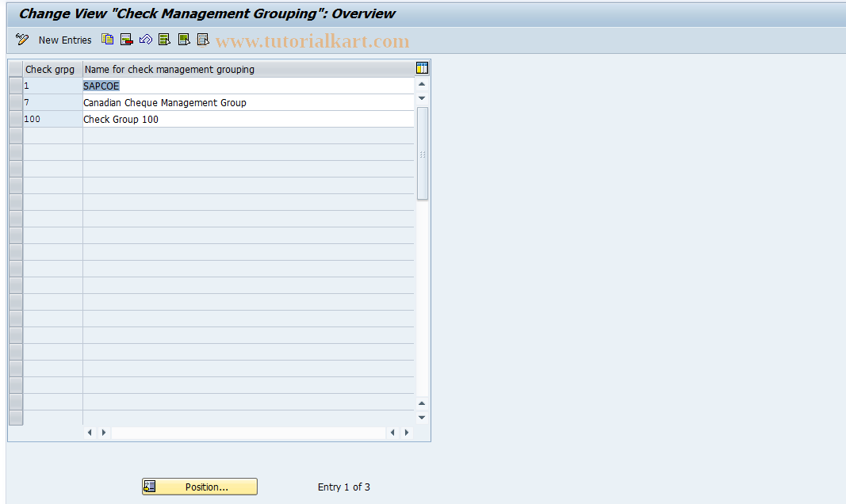
Task: Click check grpg cell with value 1
Action: pos(52,86)
